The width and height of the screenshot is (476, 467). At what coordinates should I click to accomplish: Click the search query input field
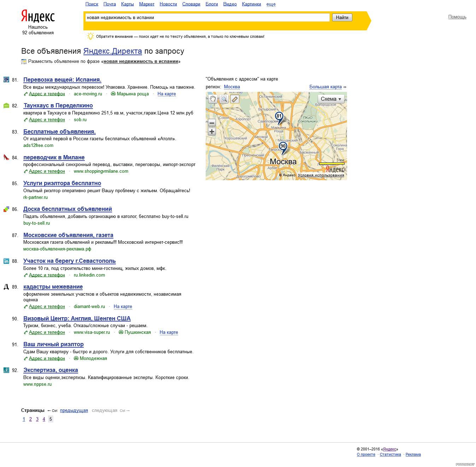coord(207,17)
